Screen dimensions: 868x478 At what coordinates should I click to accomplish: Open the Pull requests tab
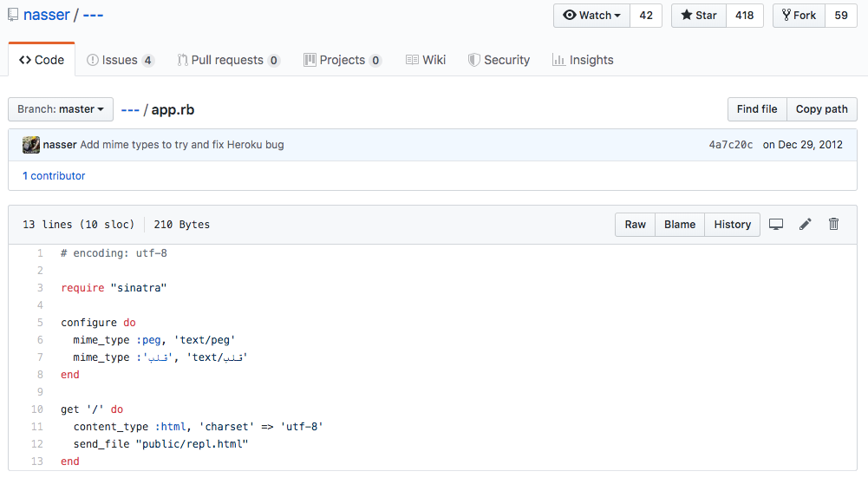(228, 60)
